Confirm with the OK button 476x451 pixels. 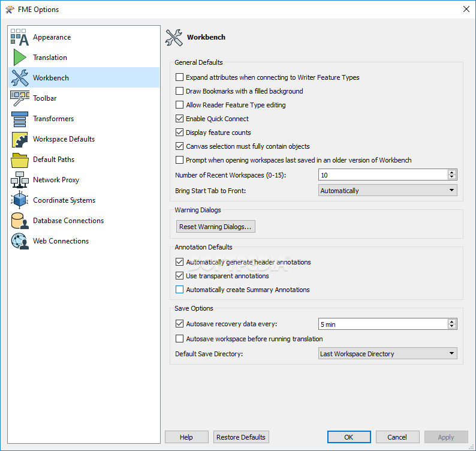click(349, 437)
